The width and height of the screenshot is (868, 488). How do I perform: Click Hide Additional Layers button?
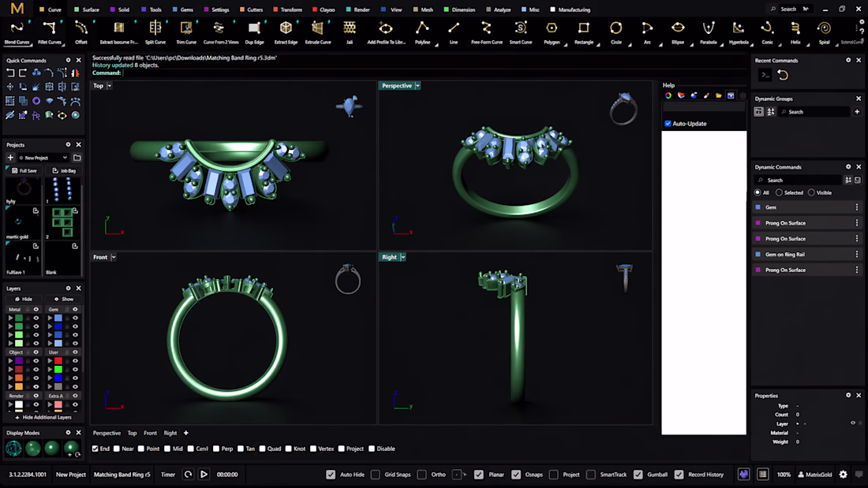click(43, 417)
